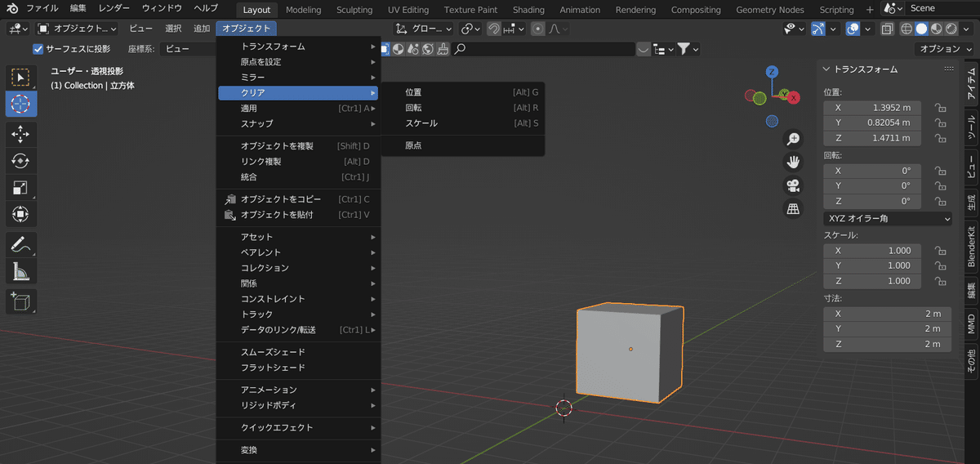
Task: Collapse the トランスフォーム panel
Action: click(x=826, y=69)
